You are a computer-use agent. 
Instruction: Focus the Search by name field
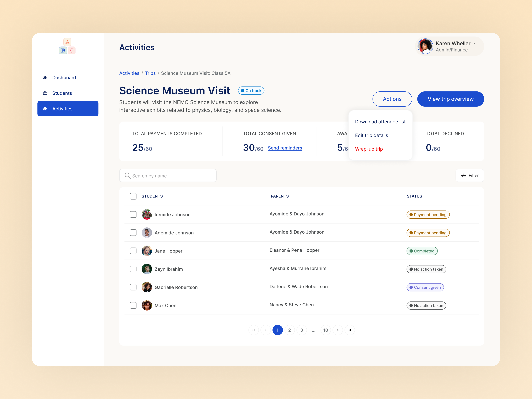pyautogui.click(x=168, y=176)
